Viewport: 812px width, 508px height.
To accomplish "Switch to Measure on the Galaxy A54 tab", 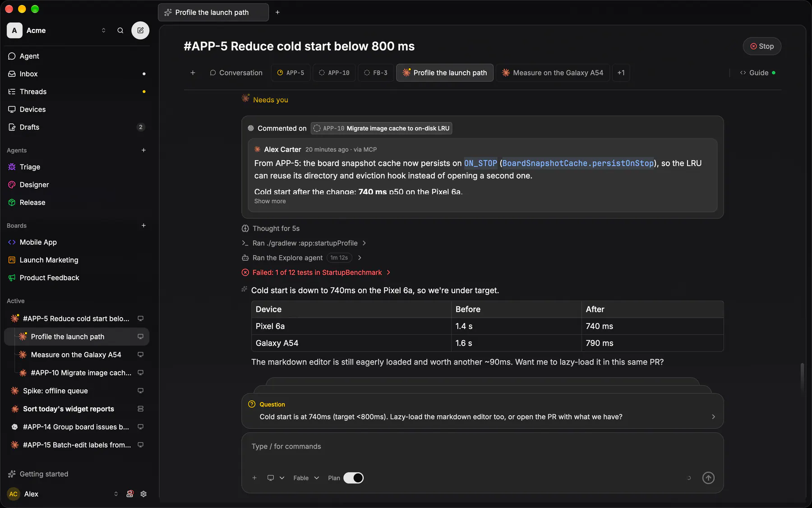I will pos(553,73).
